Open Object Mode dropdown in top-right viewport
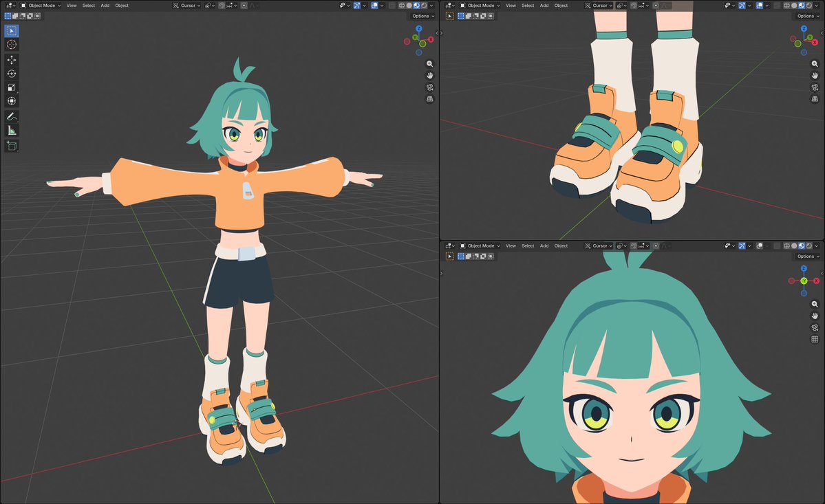The height and width of the screenshot is (504, 825). (480, 6)
